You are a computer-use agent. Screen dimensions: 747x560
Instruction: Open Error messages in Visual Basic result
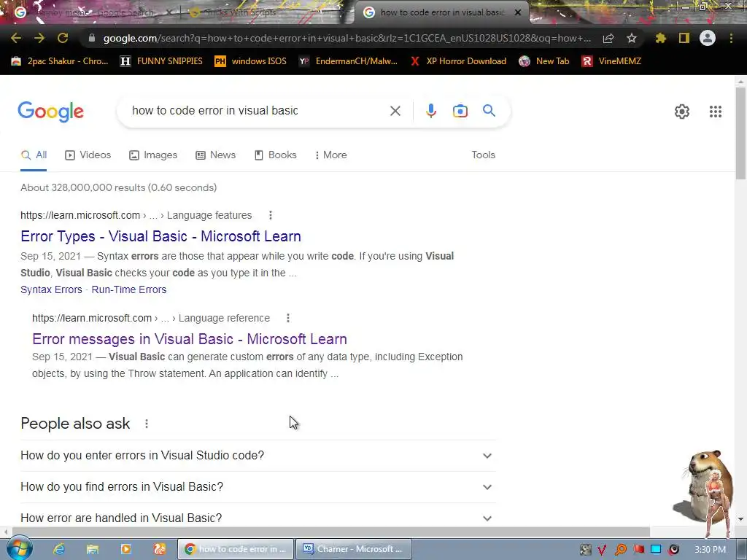coord(190,339)
